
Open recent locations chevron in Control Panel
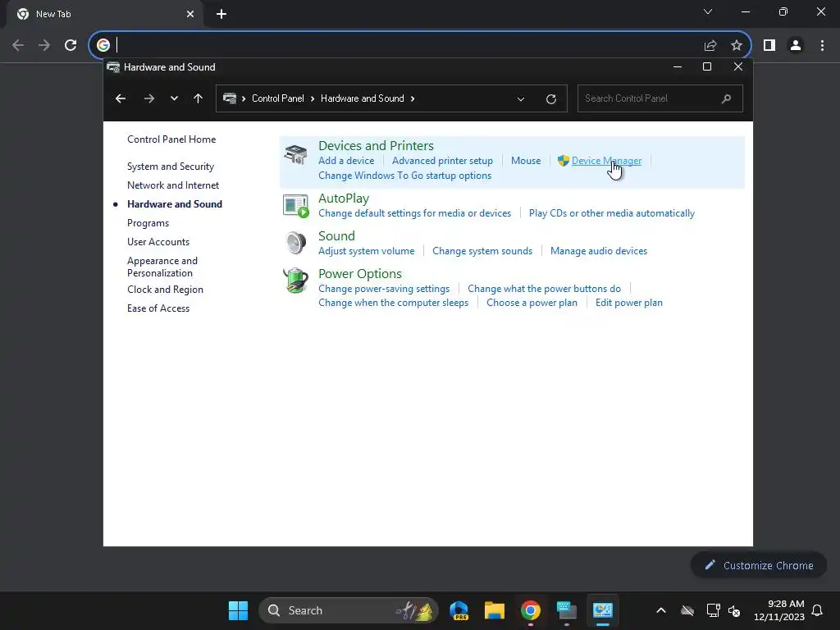(x=174, y=98)
